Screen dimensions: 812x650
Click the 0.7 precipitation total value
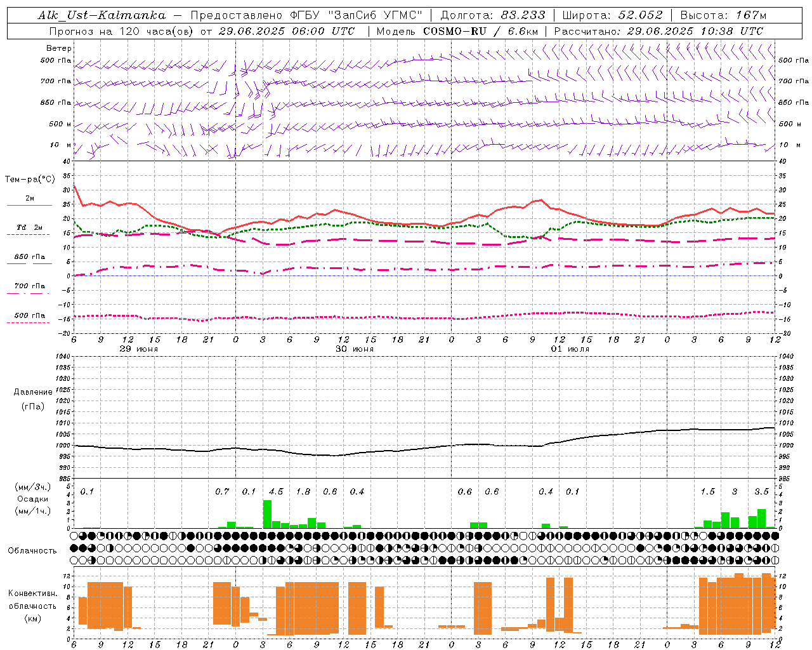222,492
